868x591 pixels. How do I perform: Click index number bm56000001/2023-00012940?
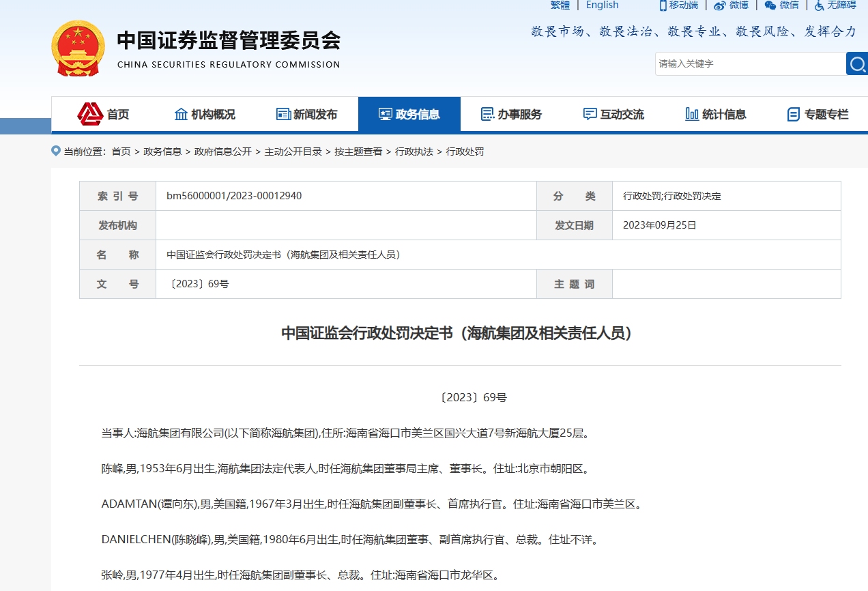pyautogui.click(x=234, y=196)
